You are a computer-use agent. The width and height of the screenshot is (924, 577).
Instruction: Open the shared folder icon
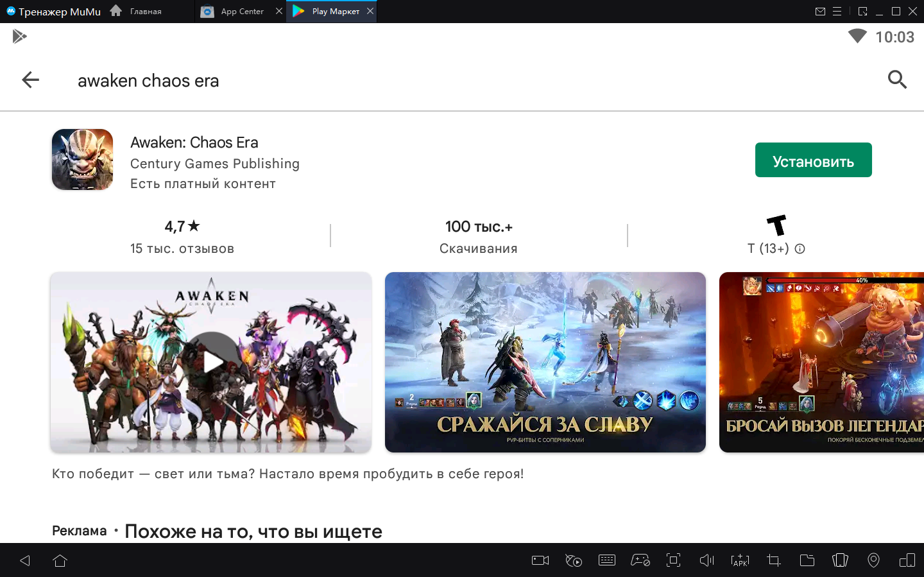point(807,560)
